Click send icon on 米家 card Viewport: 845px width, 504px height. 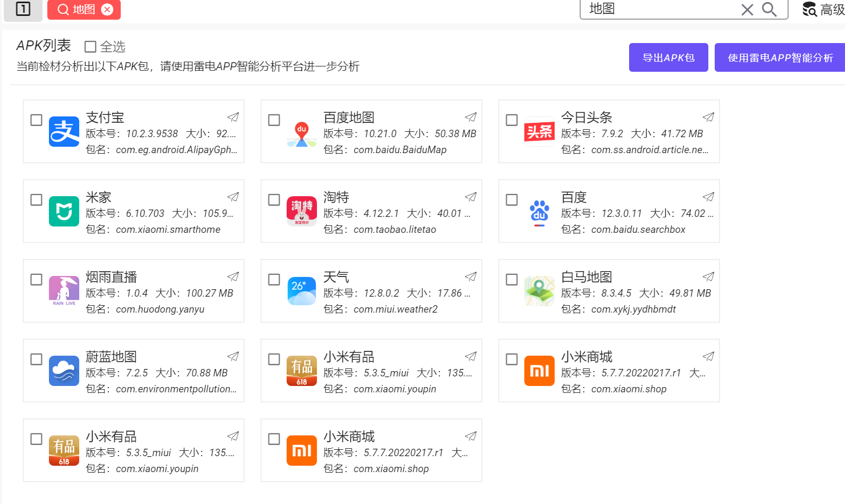point(233,197)
